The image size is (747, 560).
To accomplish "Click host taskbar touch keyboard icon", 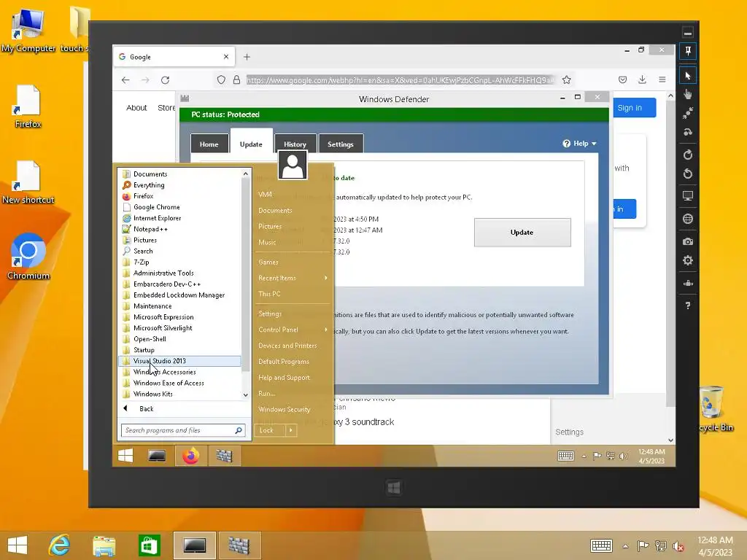I will (601, 545).
